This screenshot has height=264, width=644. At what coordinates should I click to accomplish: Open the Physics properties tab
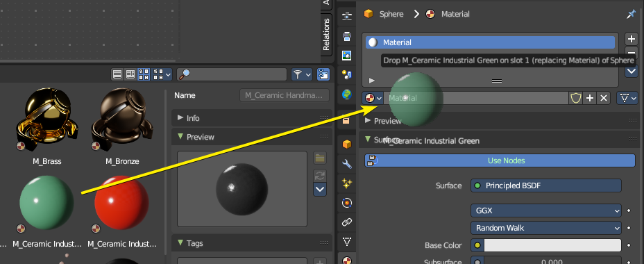pyautogui.click(x=347, y=203)
